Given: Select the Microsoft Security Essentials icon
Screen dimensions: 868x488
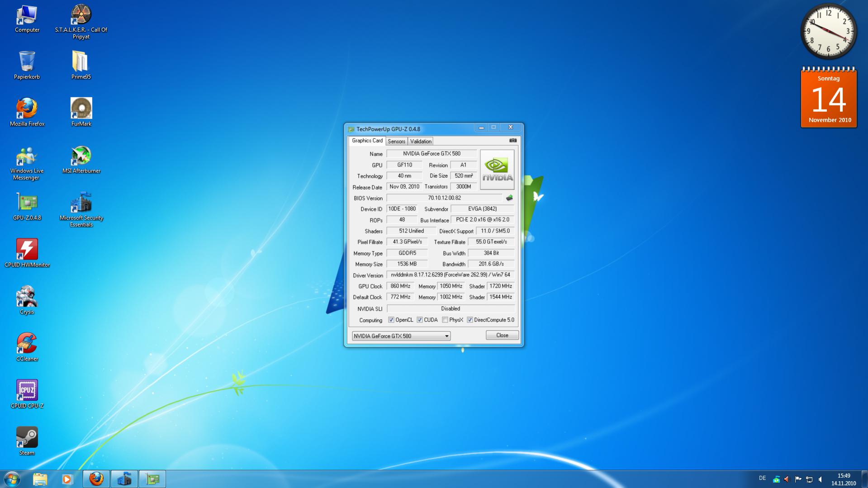Looking at the screenshot, I should tap(81, 210).
